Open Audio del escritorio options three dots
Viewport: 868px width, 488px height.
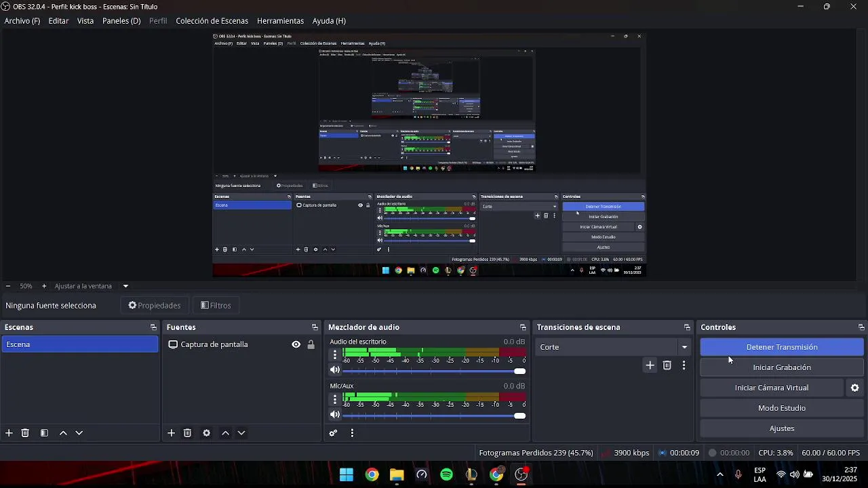pos(334,354)
